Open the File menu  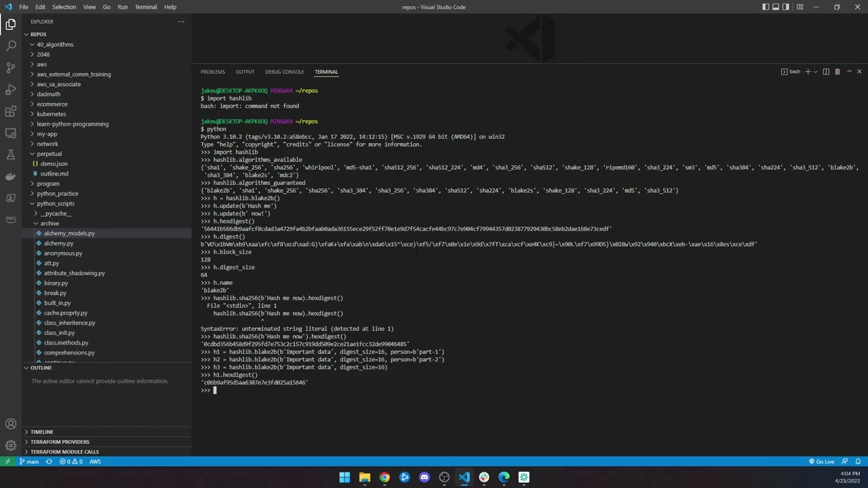click(24, 7)
